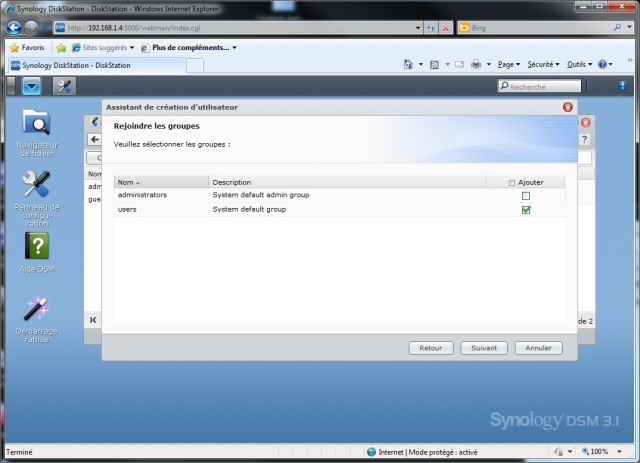Screen dimensions: 640x463
Task: Click the browser Back button
Action: [14, 28]
